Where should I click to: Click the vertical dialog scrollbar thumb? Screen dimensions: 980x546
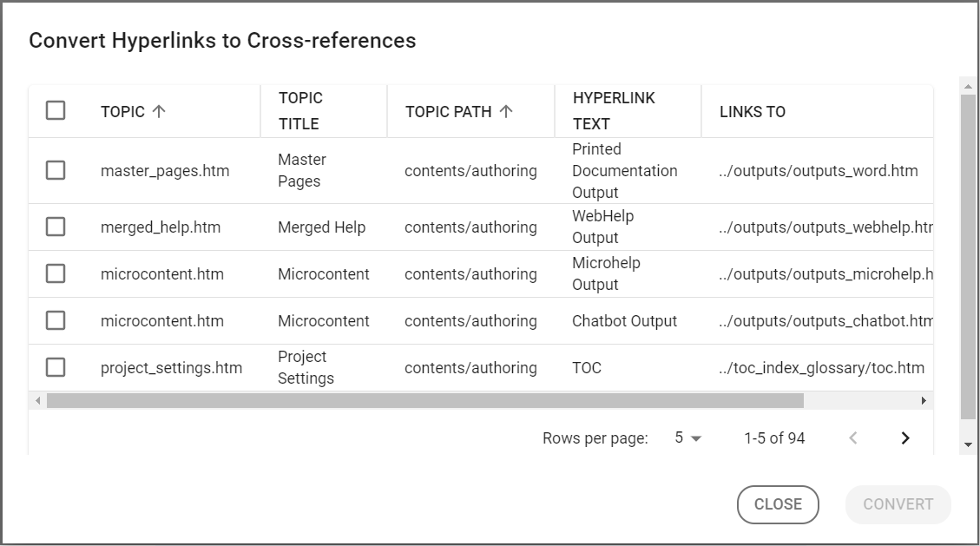point(968,256)
